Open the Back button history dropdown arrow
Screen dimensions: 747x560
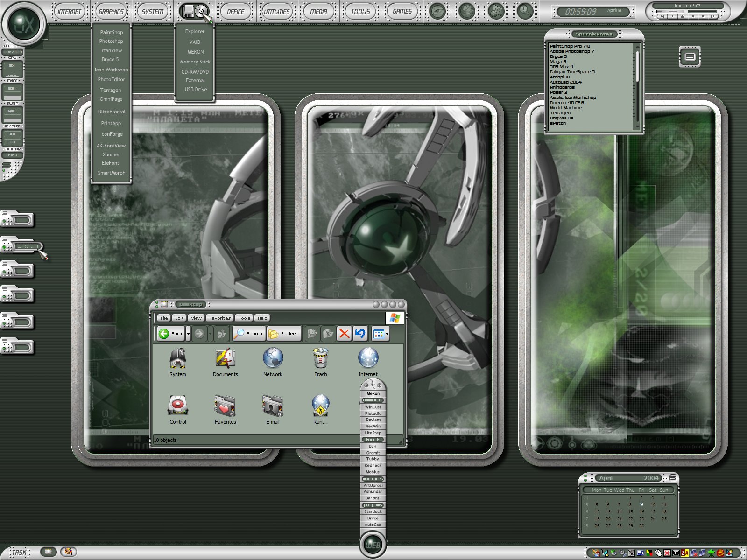click(x=188, y=333)
